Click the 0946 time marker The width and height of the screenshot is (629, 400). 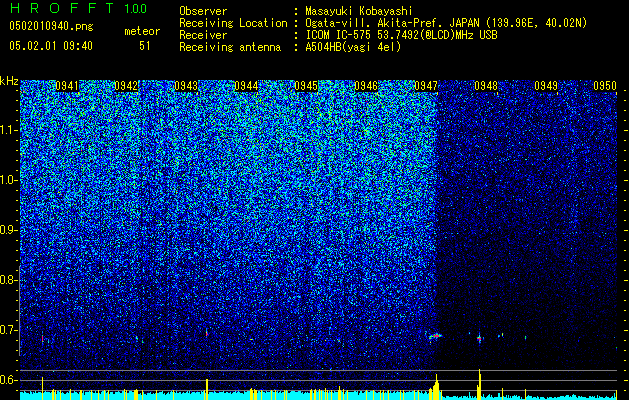click(x=366, y=86)
